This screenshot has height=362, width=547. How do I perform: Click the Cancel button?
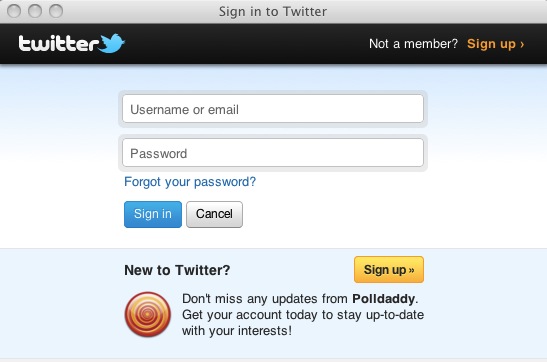214,214
